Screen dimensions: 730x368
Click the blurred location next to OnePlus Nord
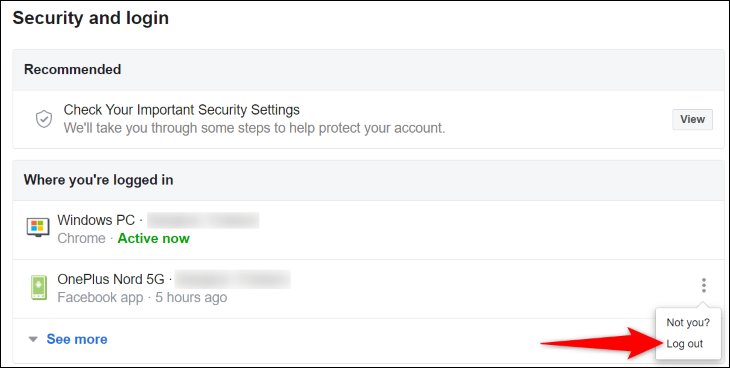(233, 279)
